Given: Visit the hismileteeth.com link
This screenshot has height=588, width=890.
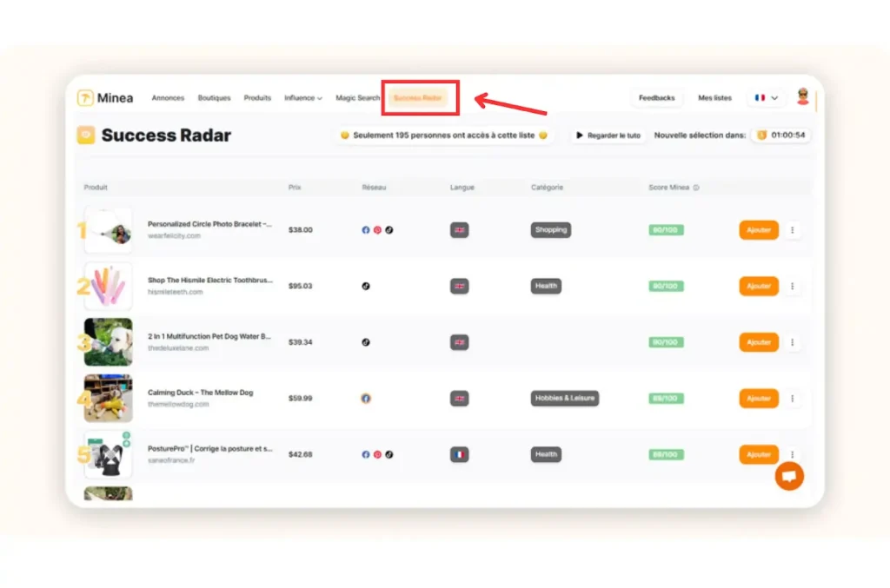Looking at the screenshot, I should tap(175, 292).
